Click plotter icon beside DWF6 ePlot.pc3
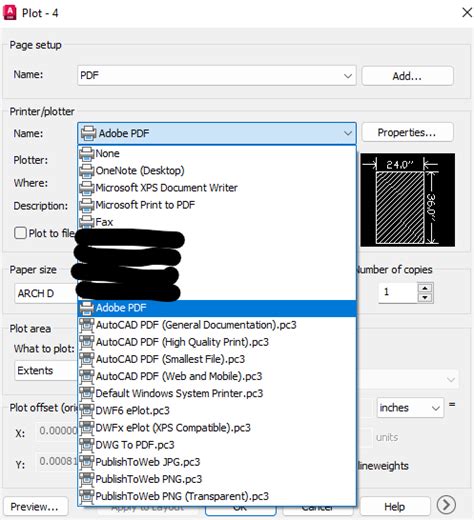Viewport: 474px width, 520px height. tap(87, 410)
